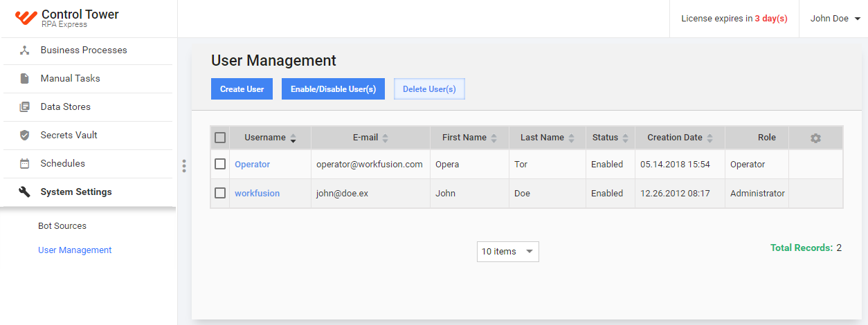Viewport: 868px width, 325px height.
Task: Open the workfusion username link
Action: coord(257,194)
